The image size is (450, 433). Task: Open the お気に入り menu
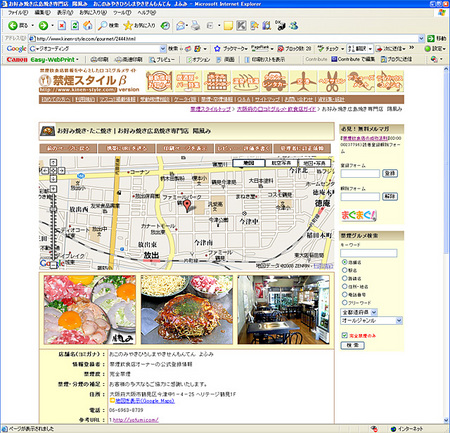(93, 13)
